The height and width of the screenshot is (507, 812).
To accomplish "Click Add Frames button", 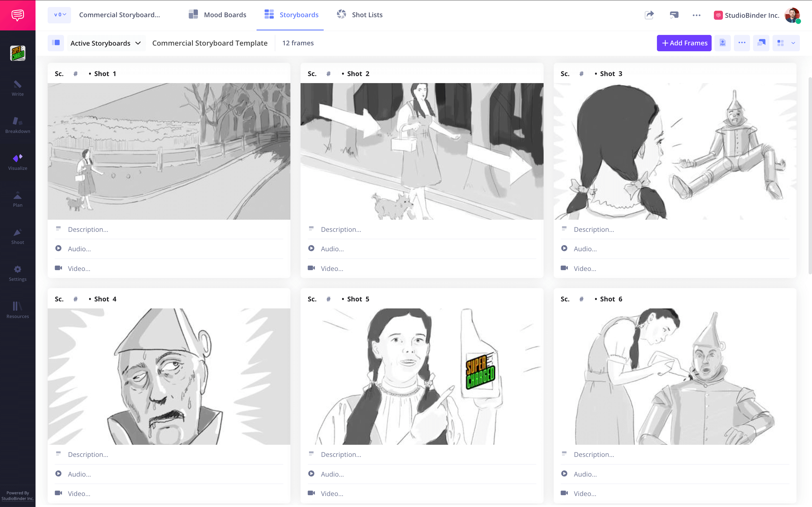I will coord(684,43).
